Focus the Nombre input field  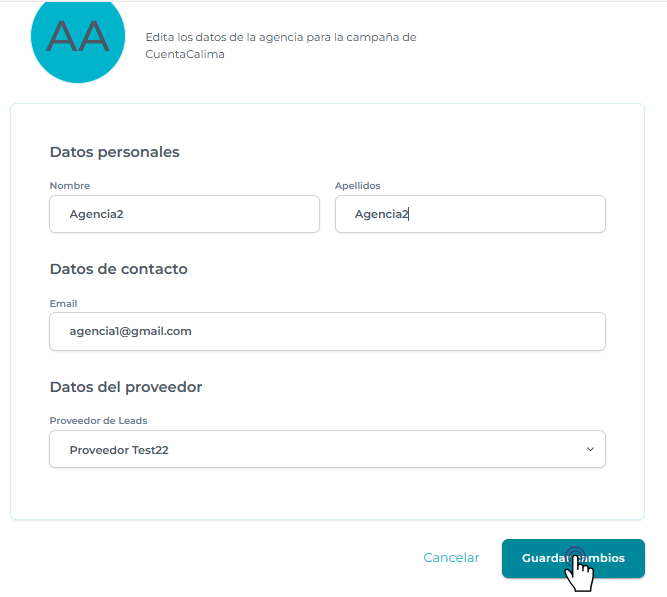point(184,214)
